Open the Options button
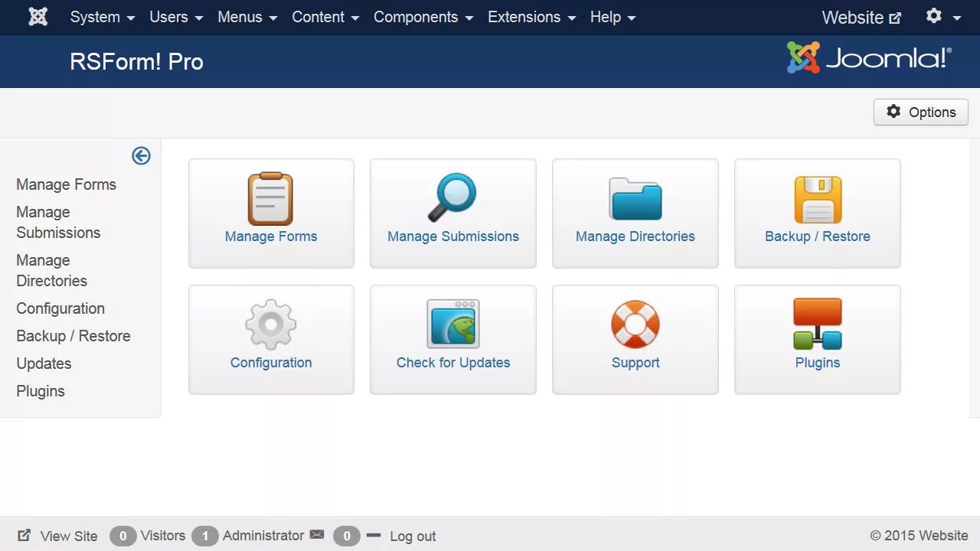980x551 pixels. (x=921, y=112)
